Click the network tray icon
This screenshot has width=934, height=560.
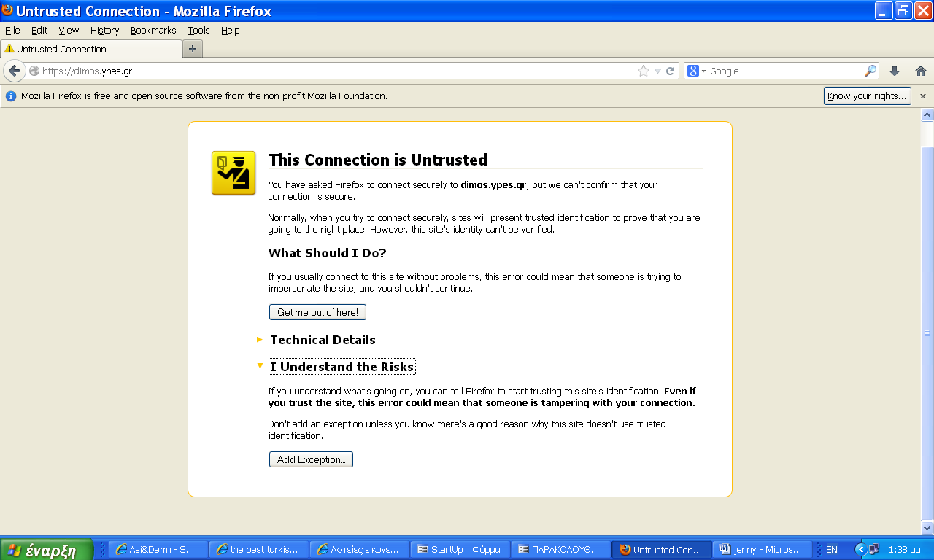pos(873,550)
